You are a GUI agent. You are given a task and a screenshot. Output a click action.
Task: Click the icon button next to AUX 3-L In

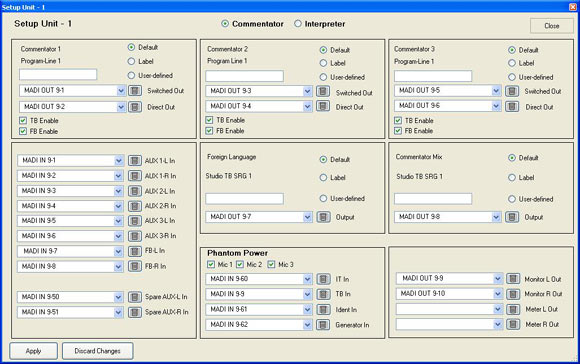point(135,221)
